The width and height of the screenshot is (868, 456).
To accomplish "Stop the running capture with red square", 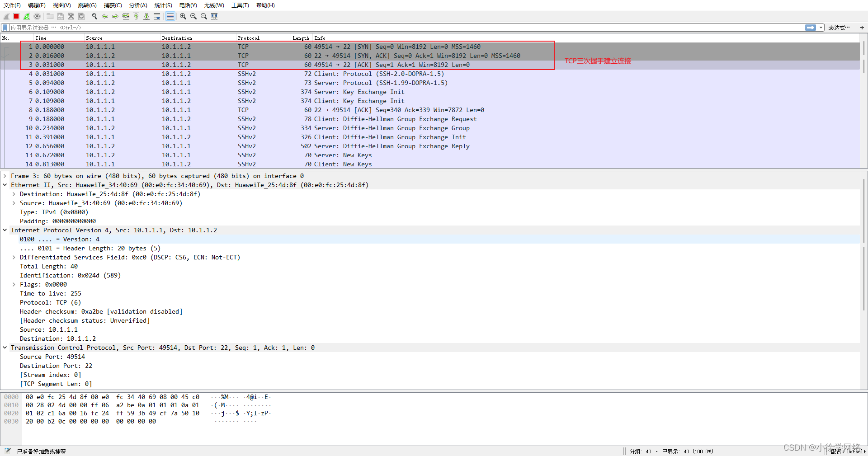I will click(16, 16).
